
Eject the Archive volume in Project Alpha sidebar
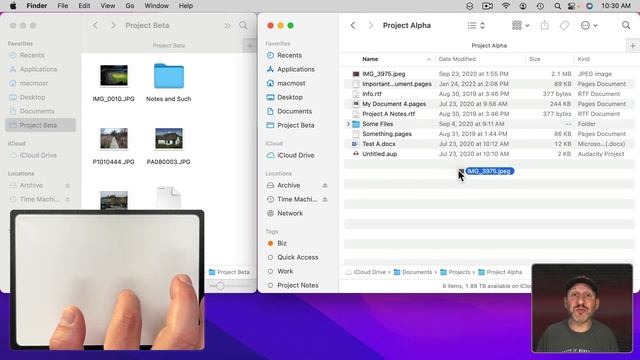[325, 185]
